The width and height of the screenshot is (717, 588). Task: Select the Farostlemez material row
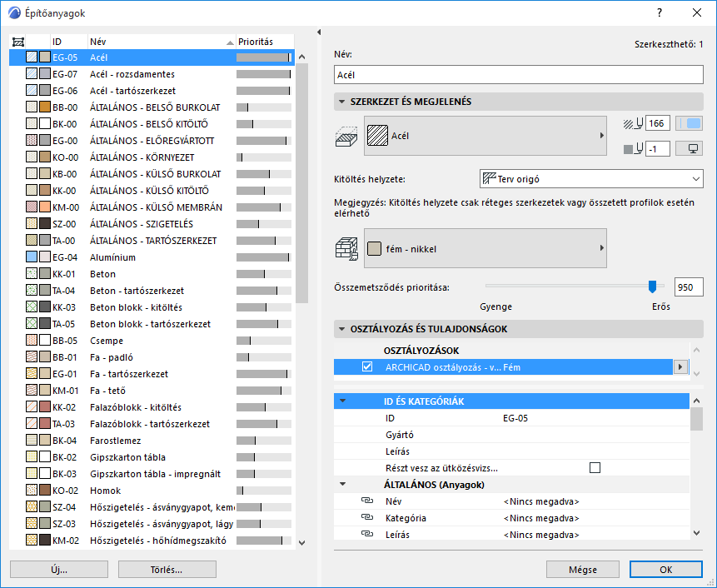click(x=152, y=441)
